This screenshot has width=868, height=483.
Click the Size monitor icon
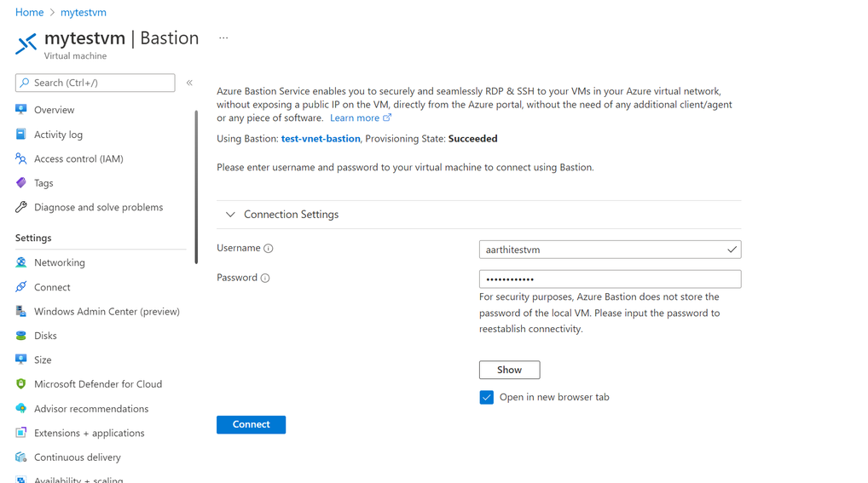coord(21,359)
